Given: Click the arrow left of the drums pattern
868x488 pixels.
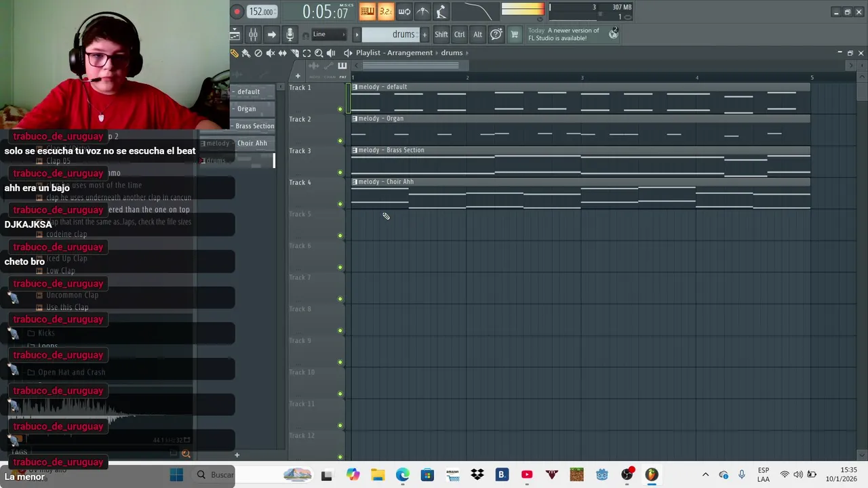Looking at the screenshot, I should pos(357,35).
